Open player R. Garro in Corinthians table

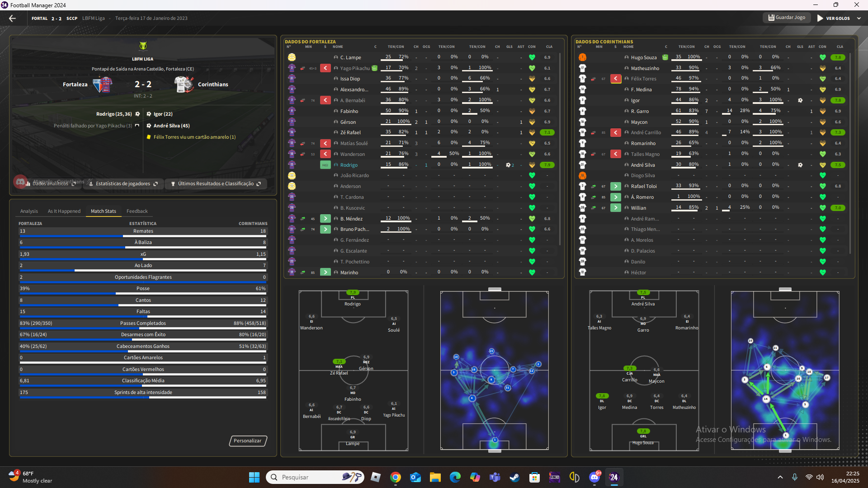tap(640, 111)
